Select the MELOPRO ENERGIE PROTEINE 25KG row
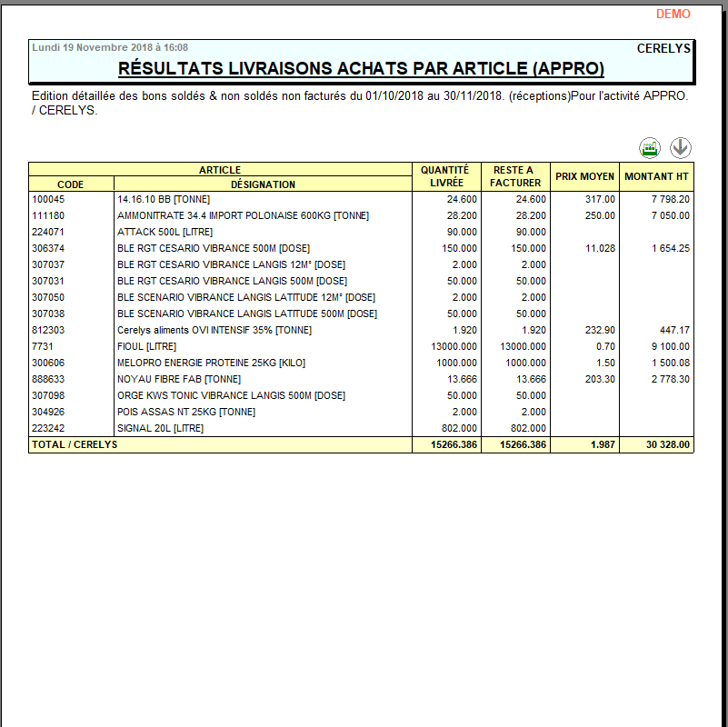This screenshot has width=728, height=727. pos(211,363)
